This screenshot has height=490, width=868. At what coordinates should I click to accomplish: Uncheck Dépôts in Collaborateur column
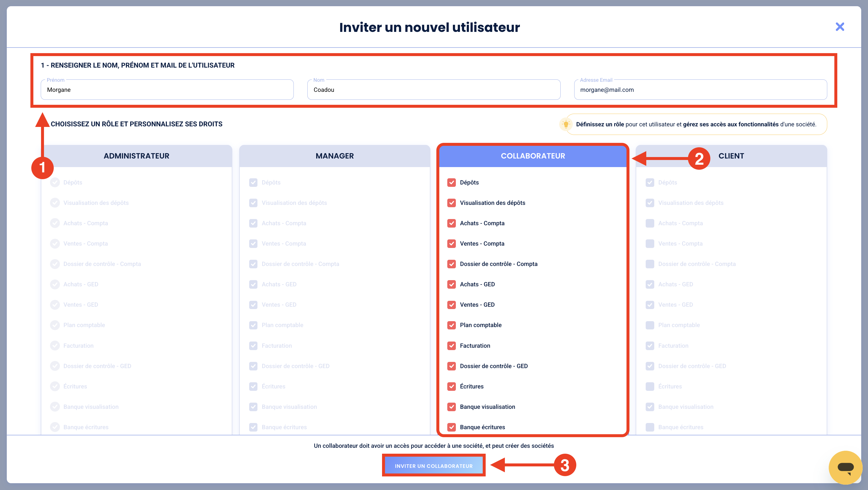[451, 183]
